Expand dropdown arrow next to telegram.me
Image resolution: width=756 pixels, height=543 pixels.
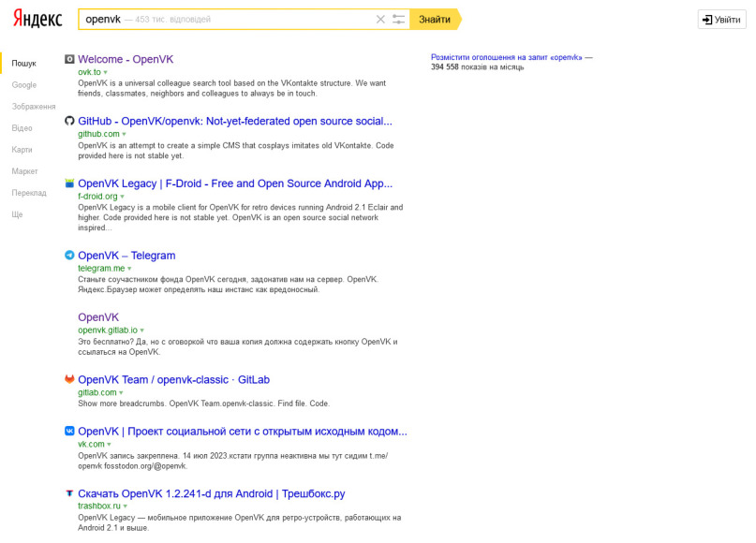[129, 269]
